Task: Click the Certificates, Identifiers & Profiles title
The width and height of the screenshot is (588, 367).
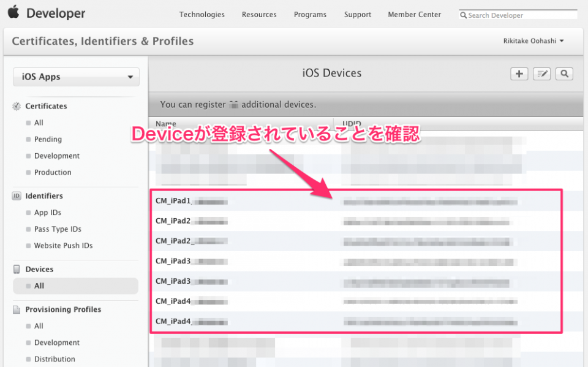Action: click(x=103, y=41)
